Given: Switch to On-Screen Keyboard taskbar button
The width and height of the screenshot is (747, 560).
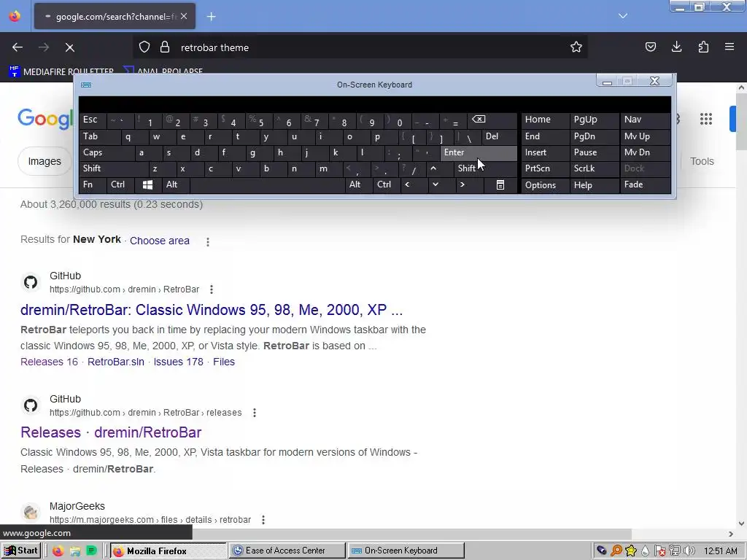Looking at the screenshot, I should point(406,551).
